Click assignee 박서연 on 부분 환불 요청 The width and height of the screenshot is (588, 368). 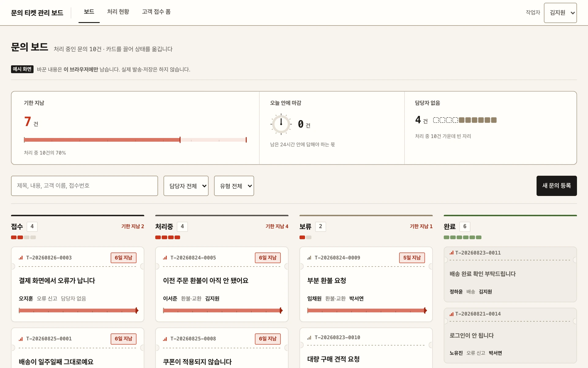pos(356,299)
